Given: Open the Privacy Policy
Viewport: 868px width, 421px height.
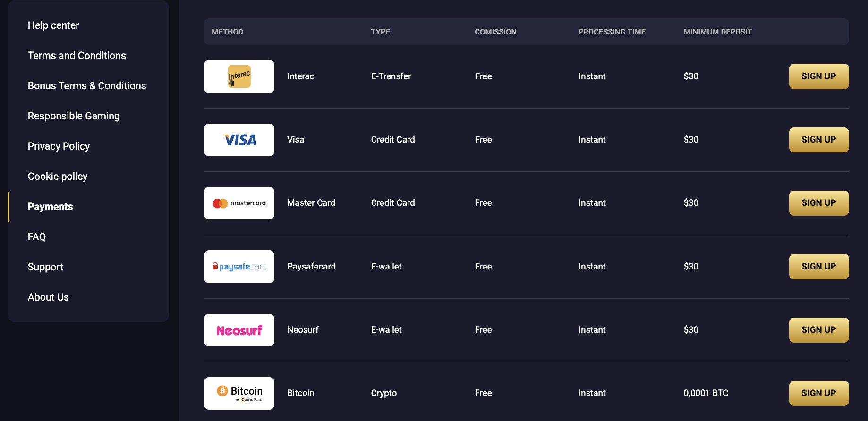Looking at the screenshot, I should [59, 146].
